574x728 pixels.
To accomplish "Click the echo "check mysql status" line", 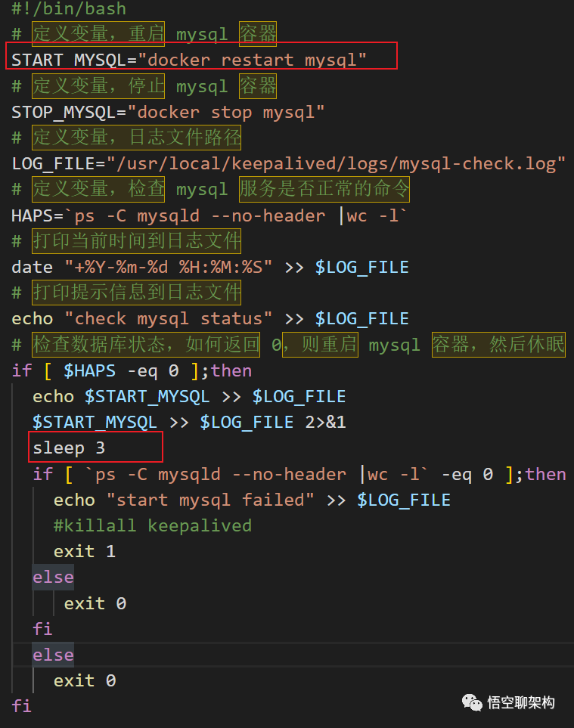I will point(209,319).
